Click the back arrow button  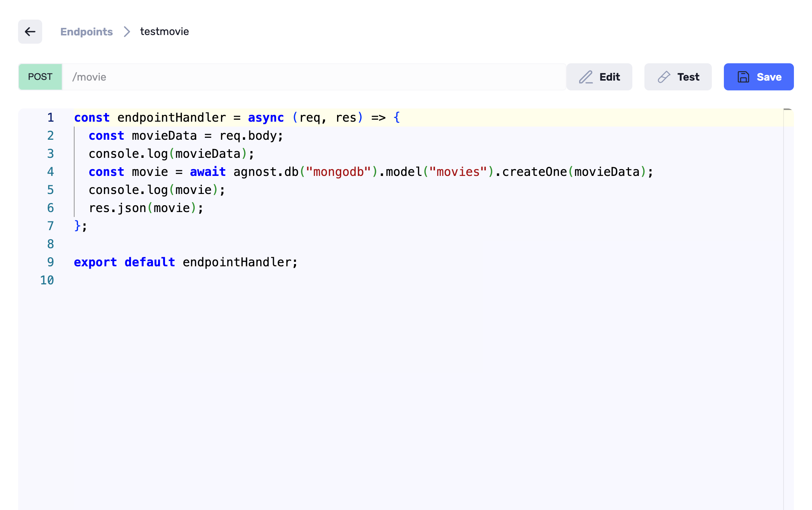tap(30, 32)
